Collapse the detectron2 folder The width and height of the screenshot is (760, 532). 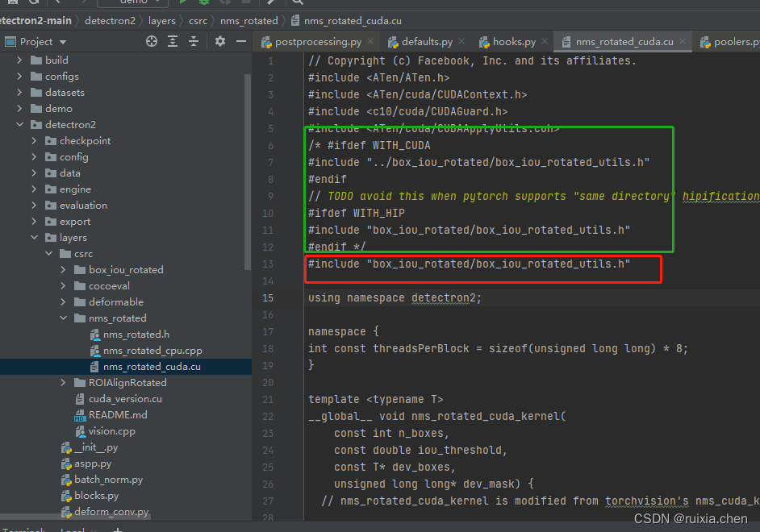click(19, 124)
